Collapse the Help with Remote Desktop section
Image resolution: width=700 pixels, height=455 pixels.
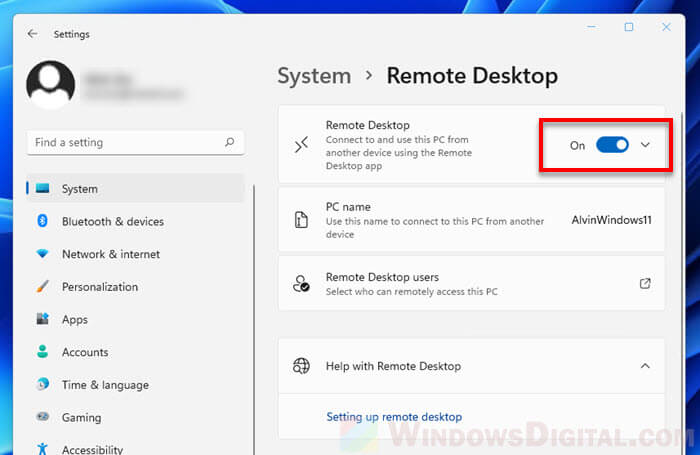[645, 366]
